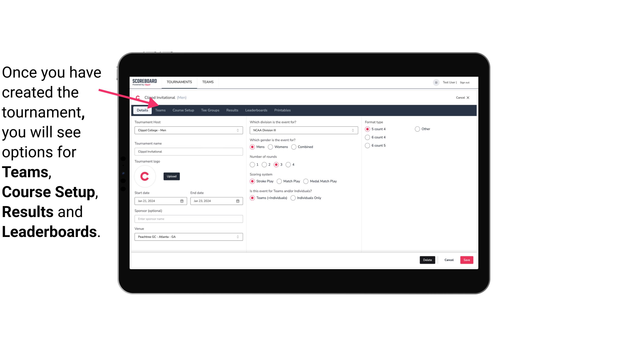
Task: Switch to the Teams tab
Action: [x=160, y=110]
